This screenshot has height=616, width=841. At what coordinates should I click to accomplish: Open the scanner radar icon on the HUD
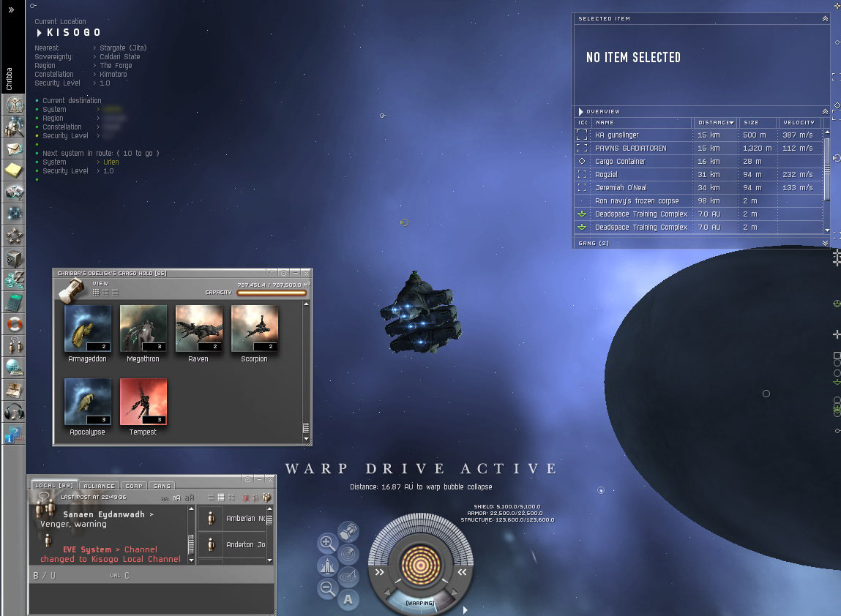pos(348,554)
